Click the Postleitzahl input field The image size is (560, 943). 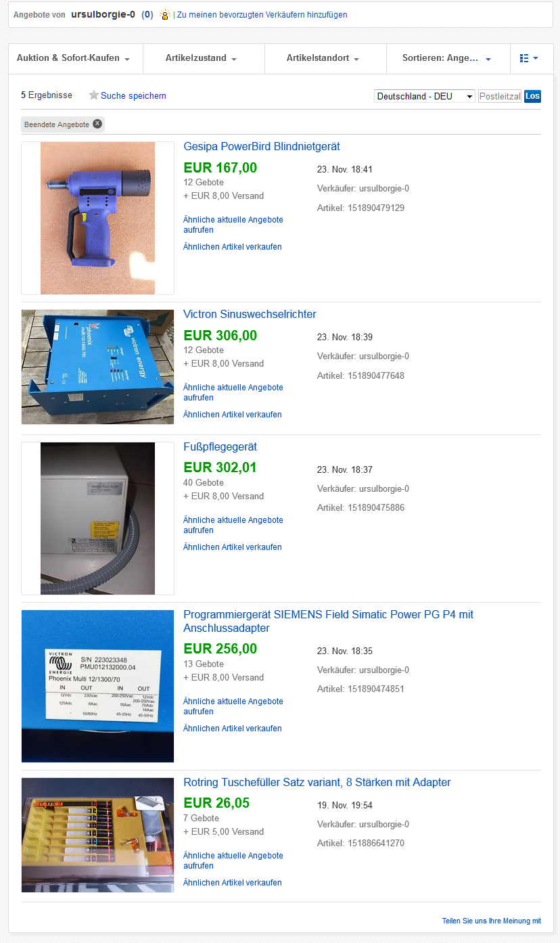[x=500, y=96]
